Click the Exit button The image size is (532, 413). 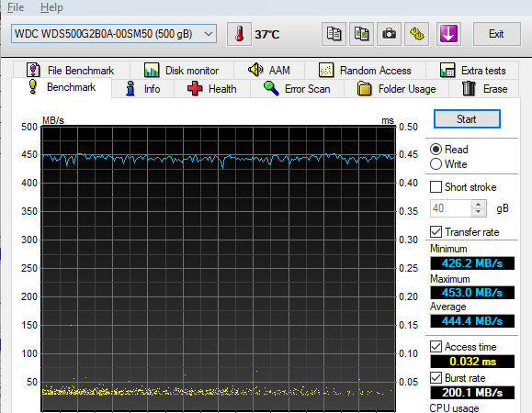pos(497,34)
